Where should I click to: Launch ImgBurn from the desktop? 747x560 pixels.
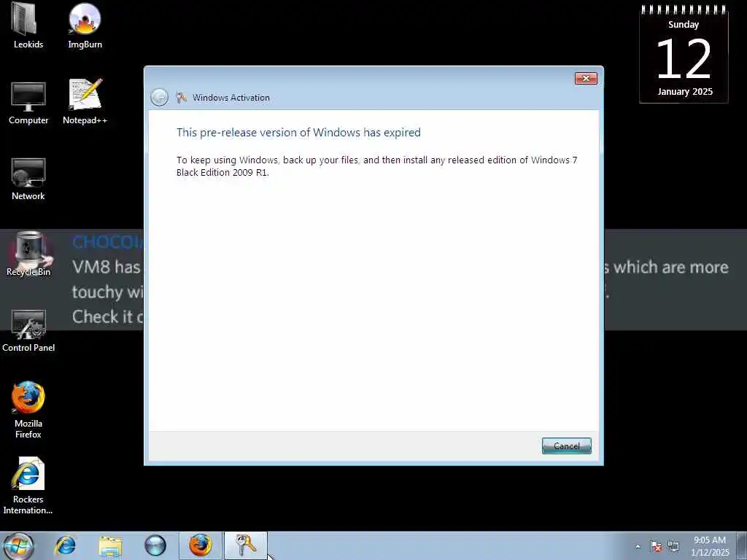click(85, 26)
